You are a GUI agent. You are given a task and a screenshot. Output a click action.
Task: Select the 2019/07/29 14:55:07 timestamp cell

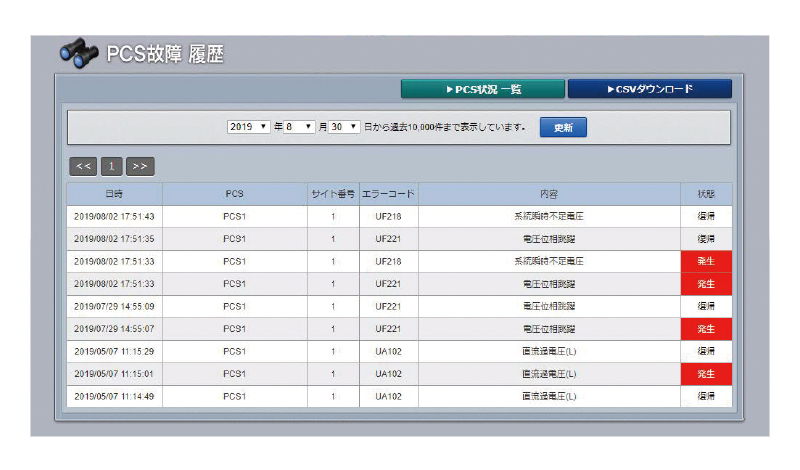point(114,329)
